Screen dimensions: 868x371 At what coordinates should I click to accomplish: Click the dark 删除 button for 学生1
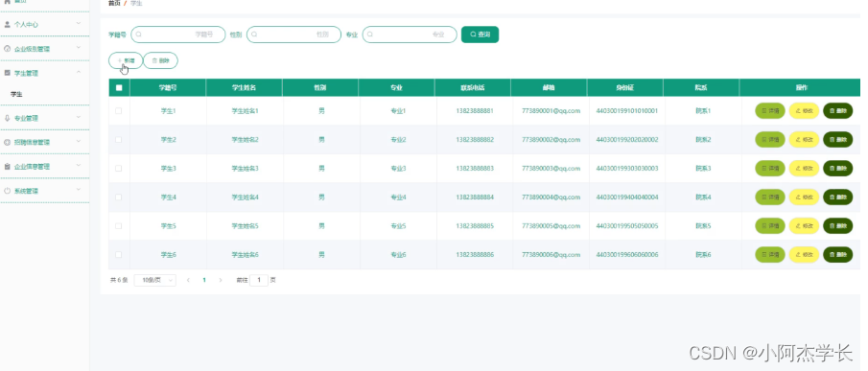coord(838,110)
